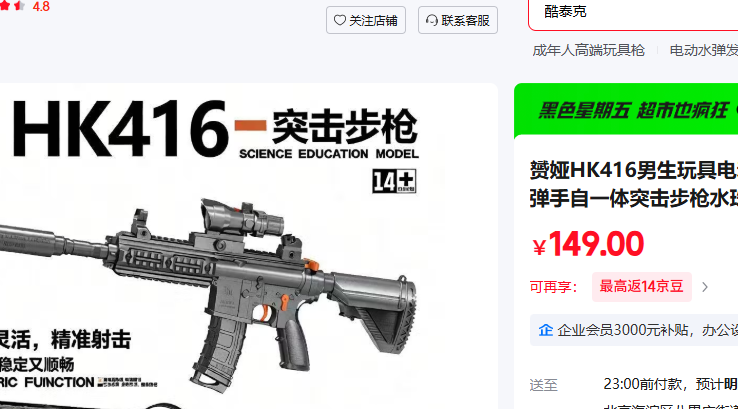738x409 pixels.
Task: Select the 赟娅HK416 product title text
Action: [x=634, y=184]
